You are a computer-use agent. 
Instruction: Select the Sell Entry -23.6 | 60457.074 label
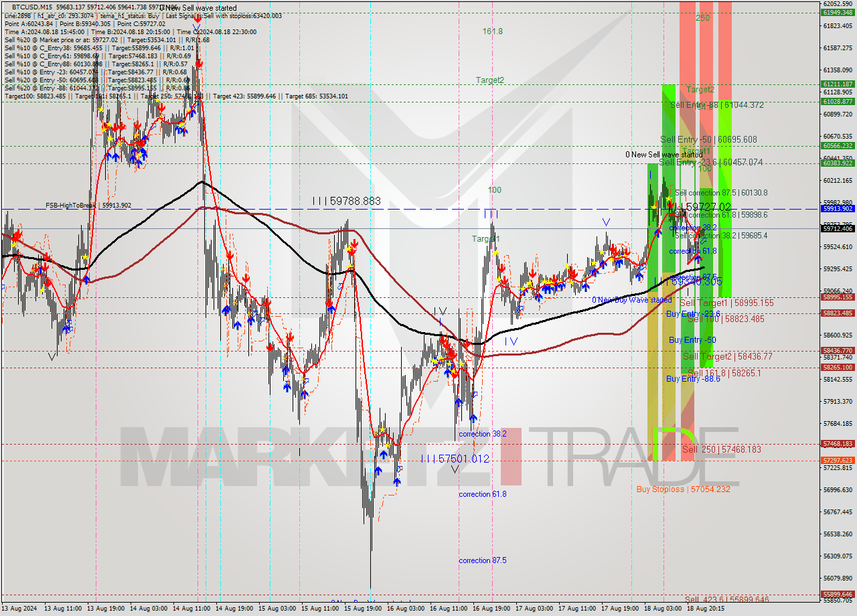[711, 162]
